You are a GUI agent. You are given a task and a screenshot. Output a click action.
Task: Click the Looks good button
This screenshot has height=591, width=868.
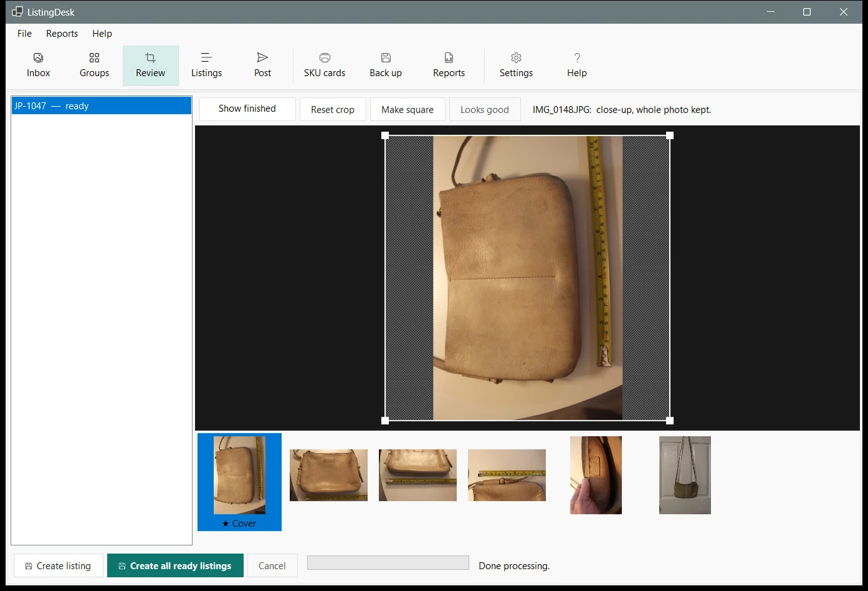click(x=485, y=109)
